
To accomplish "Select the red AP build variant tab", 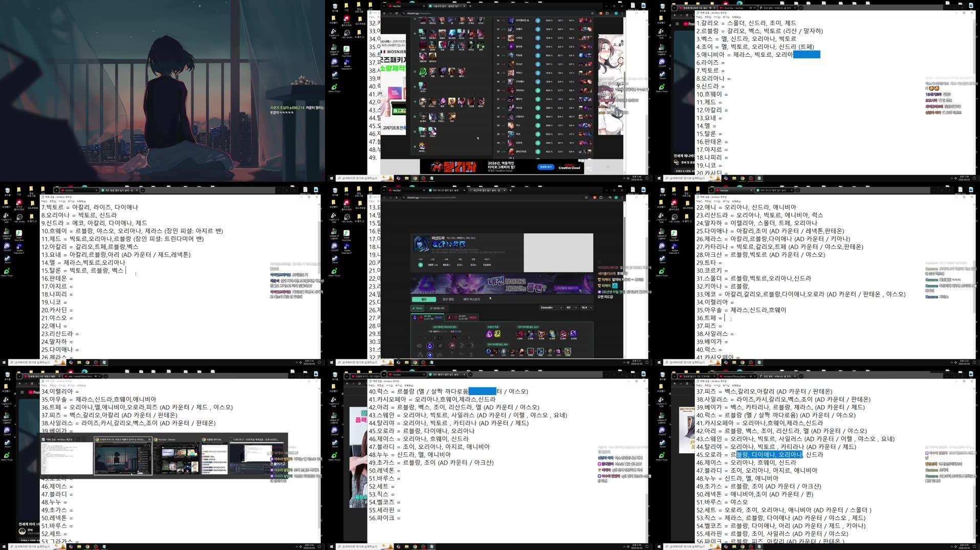I will point(462,317).
